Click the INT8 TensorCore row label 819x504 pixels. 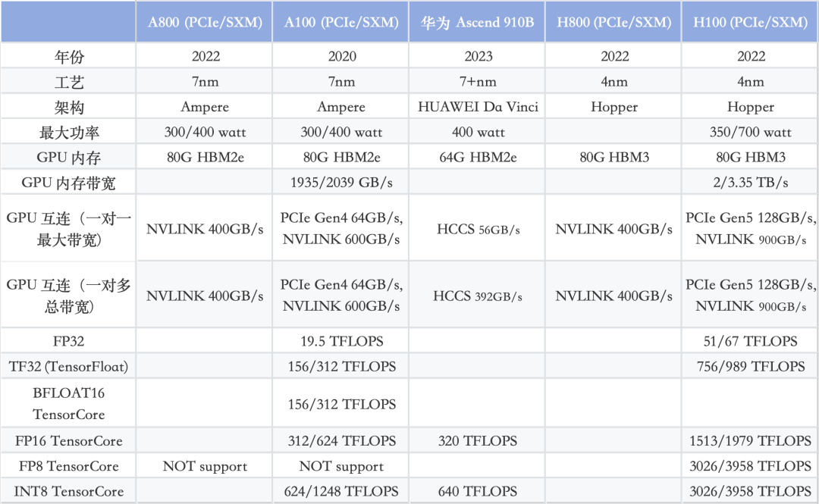(69, 491)
